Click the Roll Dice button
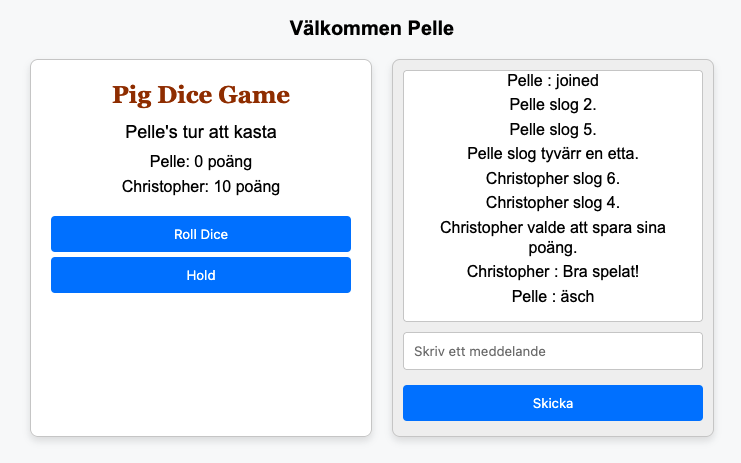This screenshot has width=741, height=463. tap(200, 234)
